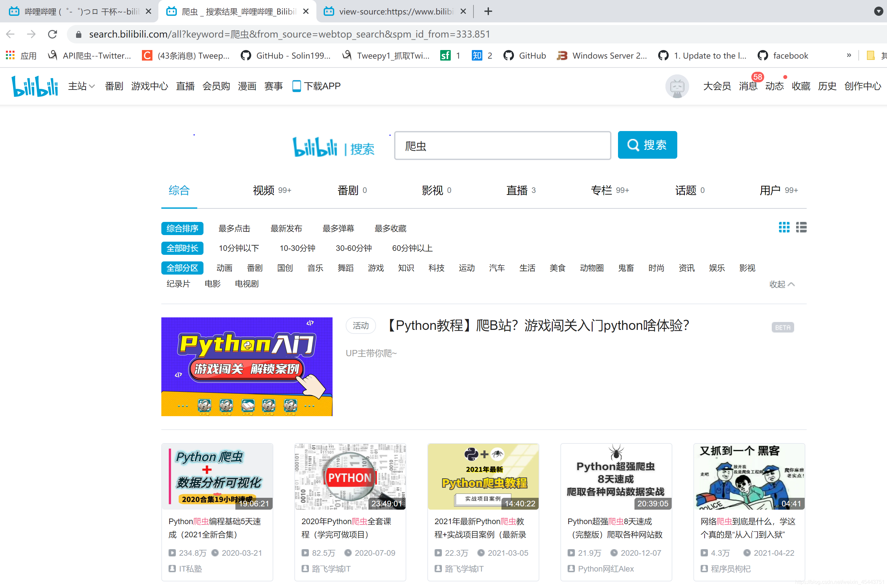Click the 收藏 favorites icon
The image size is (887, 588).
click(x=801, y=86)
